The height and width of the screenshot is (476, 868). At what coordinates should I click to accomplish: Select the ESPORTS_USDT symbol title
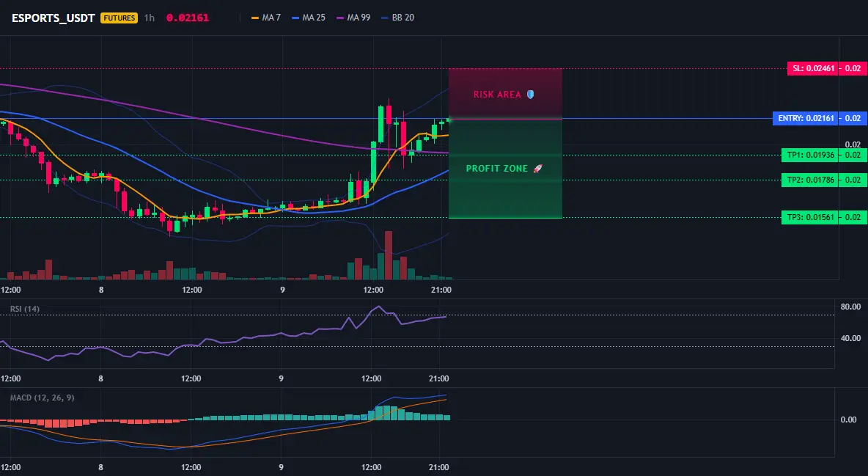[x=53, y=18]
